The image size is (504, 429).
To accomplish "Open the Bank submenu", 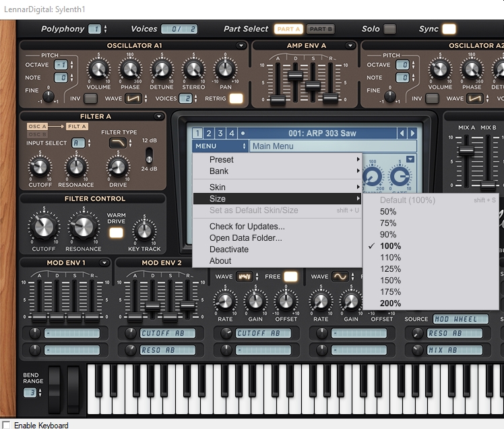I will (x=277, y=171).
